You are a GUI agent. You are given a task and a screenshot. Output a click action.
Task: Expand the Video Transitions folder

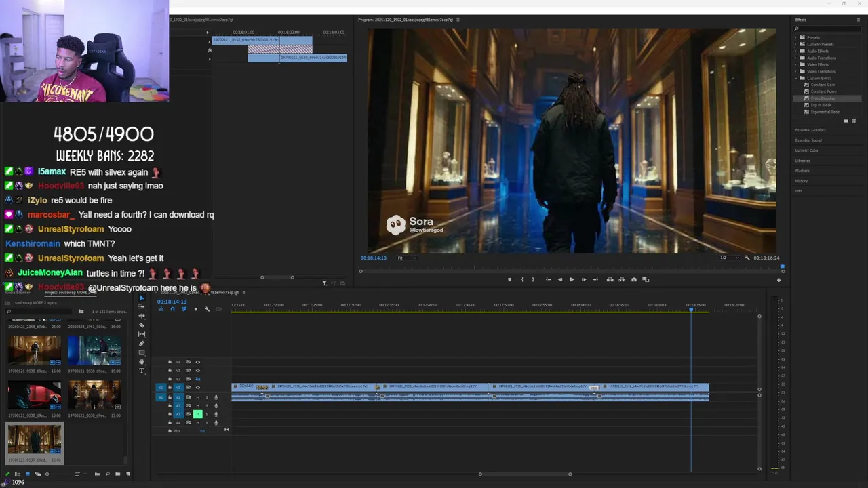[x=797, y=71]
